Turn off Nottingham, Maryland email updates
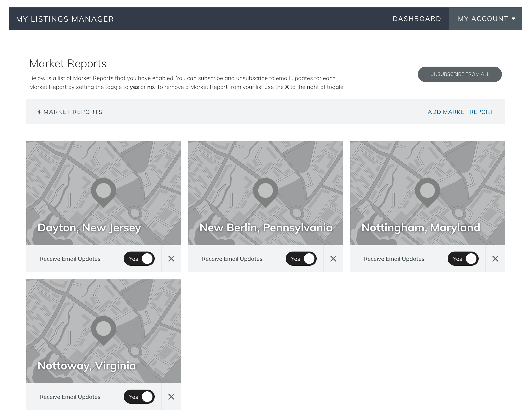The image size is (532, 419). coord(463,259)
